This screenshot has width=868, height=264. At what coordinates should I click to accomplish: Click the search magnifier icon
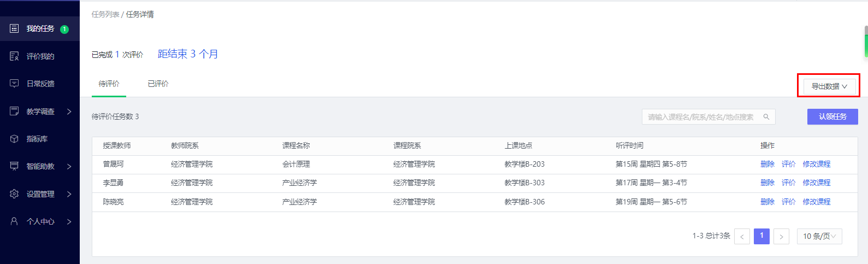(766, 117)
